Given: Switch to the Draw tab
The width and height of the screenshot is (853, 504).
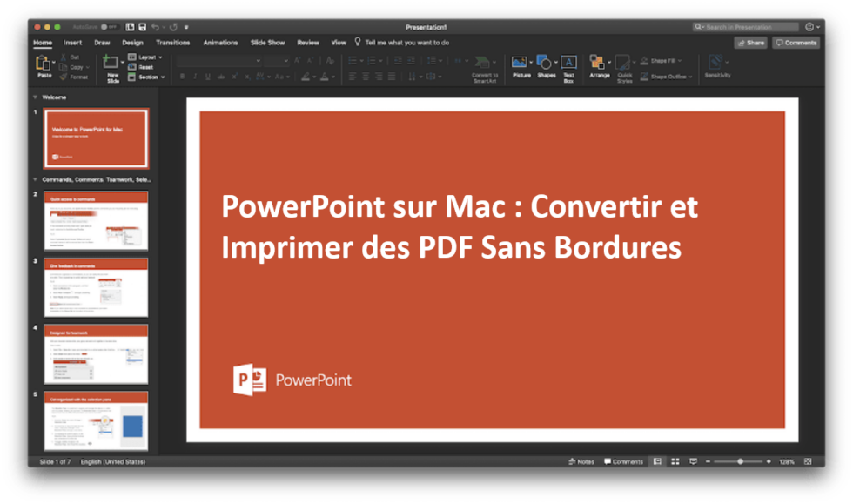Looking at the screenshot, I should coord(102,43).
